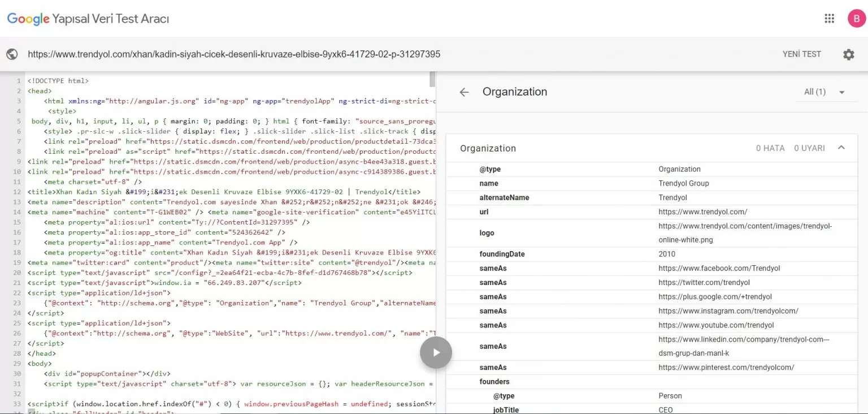Click the globe icon beside the URL
The width and height of the screenshot is (868, 414).
(12, 54)
